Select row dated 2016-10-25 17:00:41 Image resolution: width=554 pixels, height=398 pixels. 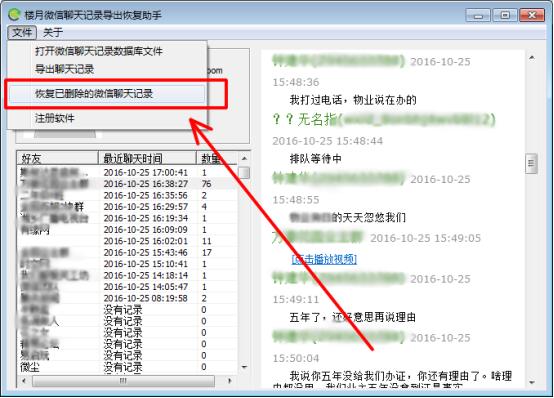pos(127,172)
